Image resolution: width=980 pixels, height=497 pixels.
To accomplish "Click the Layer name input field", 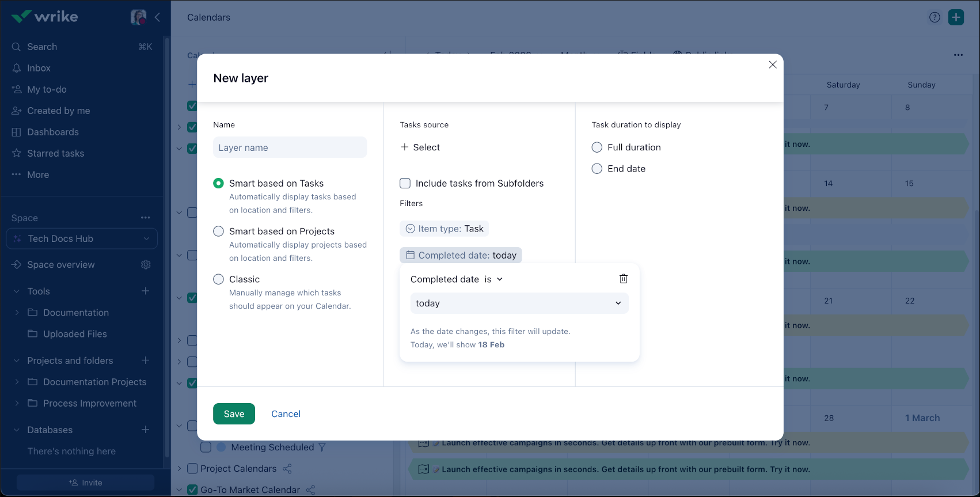I will click(290, 147).
